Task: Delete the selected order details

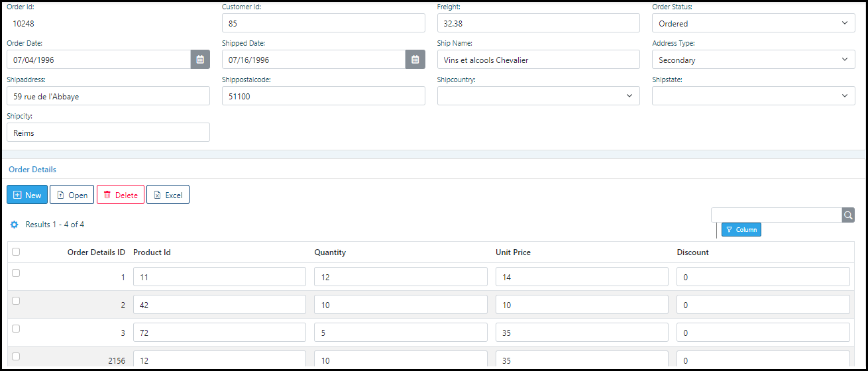Action: 121,195
